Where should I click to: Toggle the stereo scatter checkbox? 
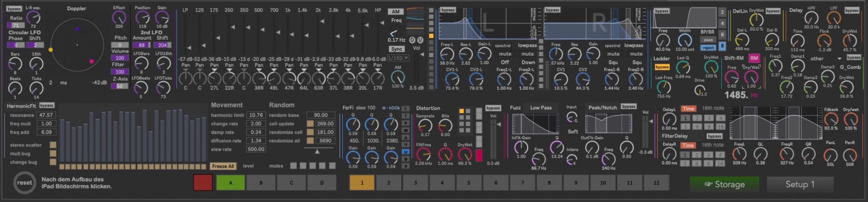(53, 145)
